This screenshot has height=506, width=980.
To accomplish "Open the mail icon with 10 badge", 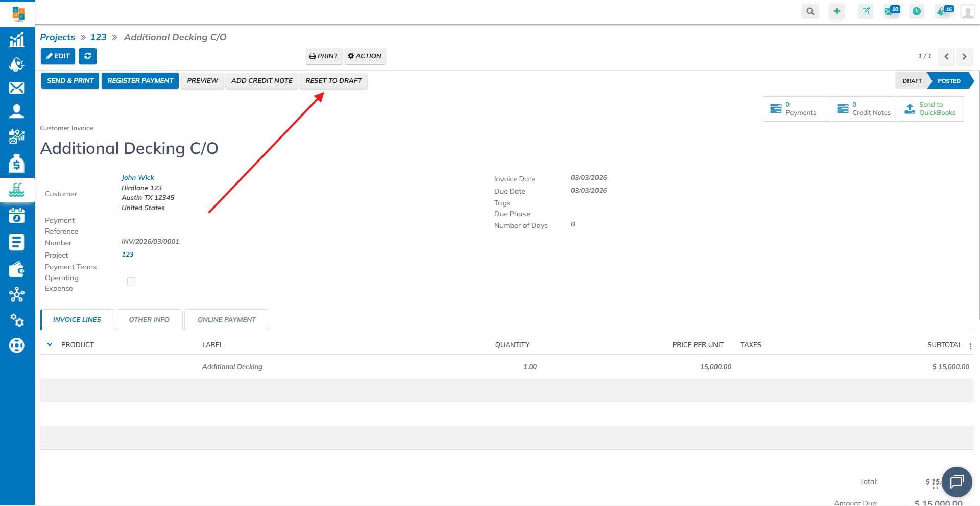I will tap(891, 11).
